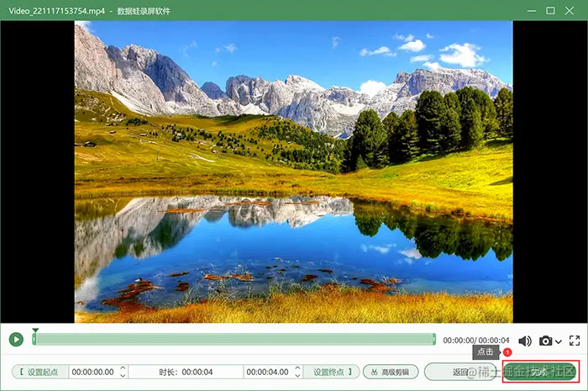Decrease the end time with the down arrow
Image resolution: width=588 pixels, height=391 pixels.
coord(297,375)
